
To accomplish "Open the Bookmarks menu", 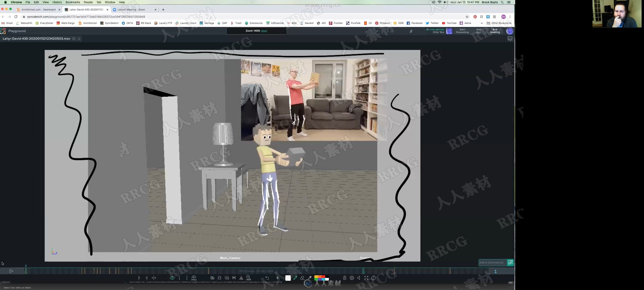I will [x=73, y=2].
